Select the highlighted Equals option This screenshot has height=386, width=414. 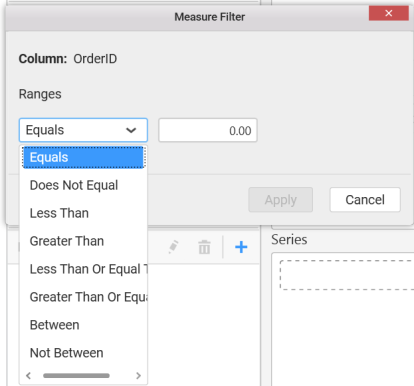coord(83,157)
